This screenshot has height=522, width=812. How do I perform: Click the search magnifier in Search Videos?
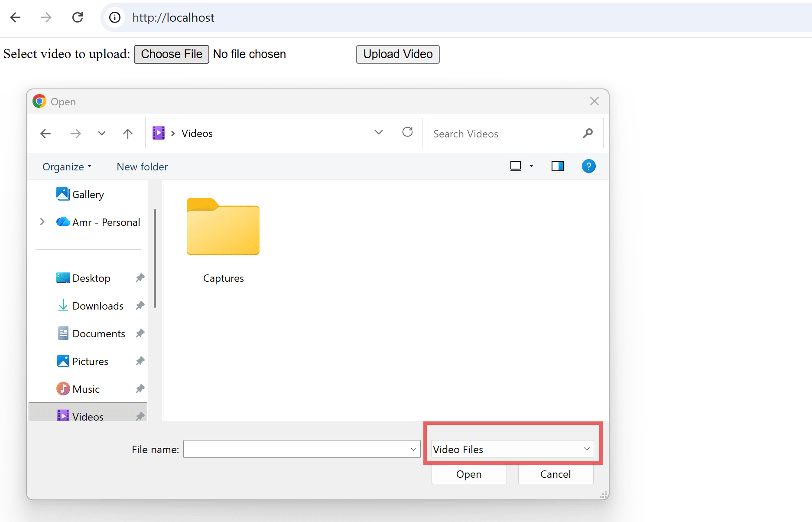(588, 134)
